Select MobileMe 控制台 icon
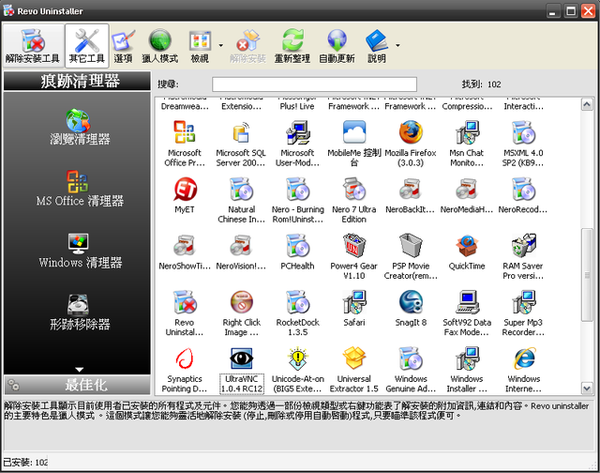The height and width of the screenshot is (473, 600). [354, 144]
